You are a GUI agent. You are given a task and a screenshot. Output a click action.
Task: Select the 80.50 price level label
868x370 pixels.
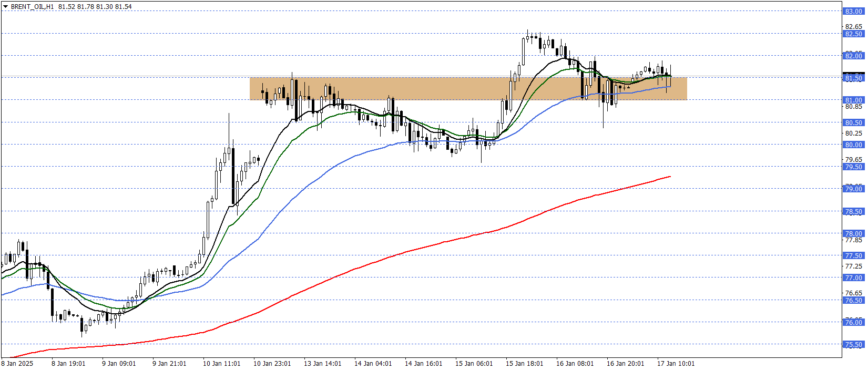click(853, 123)
